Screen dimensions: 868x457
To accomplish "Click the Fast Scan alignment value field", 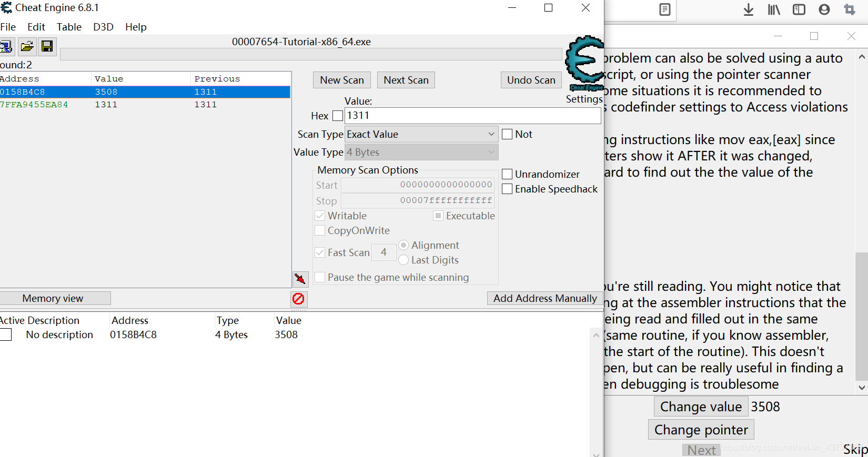I will point(383,252).
